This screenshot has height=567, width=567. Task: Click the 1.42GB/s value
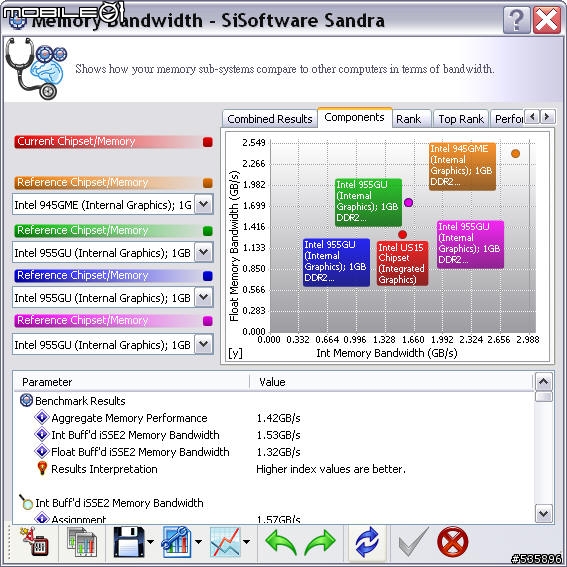[278, 418]
